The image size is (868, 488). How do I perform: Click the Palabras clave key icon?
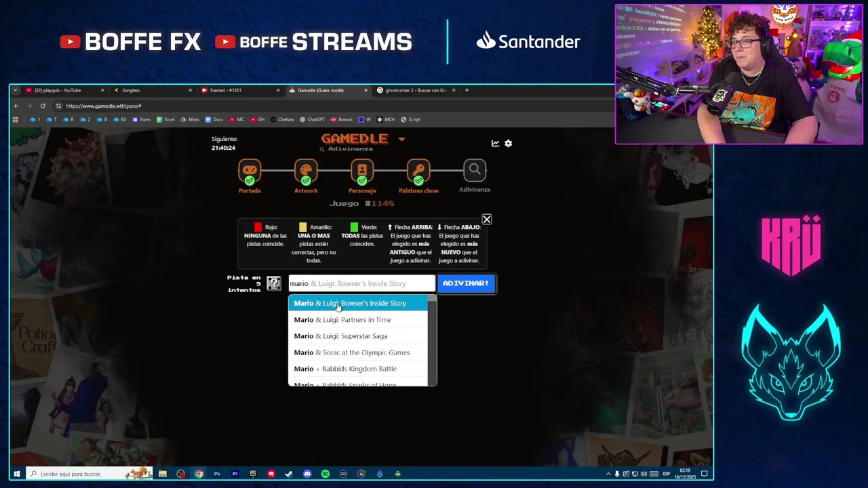click(418, 170)
